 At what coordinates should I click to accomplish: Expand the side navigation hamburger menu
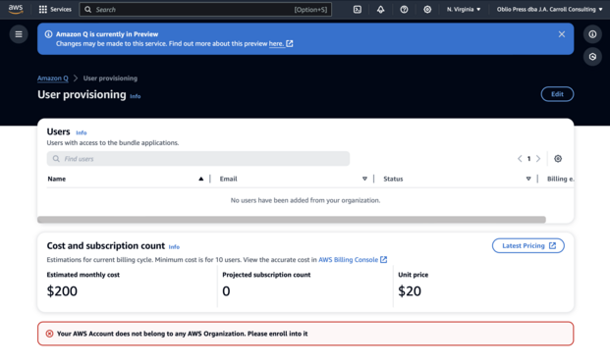pyautogui.click(x=19, y=34)
